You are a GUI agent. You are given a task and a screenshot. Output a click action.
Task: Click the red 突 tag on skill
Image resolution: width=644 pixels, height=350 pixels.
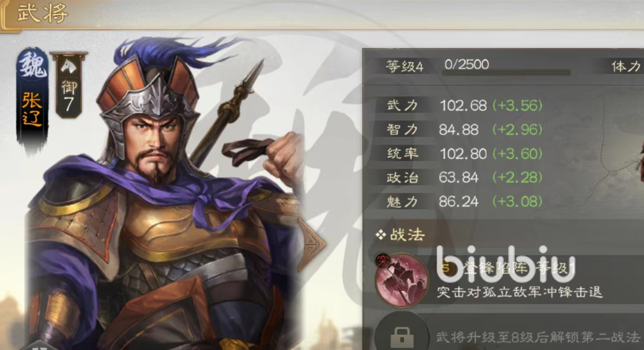coord(382,260)
